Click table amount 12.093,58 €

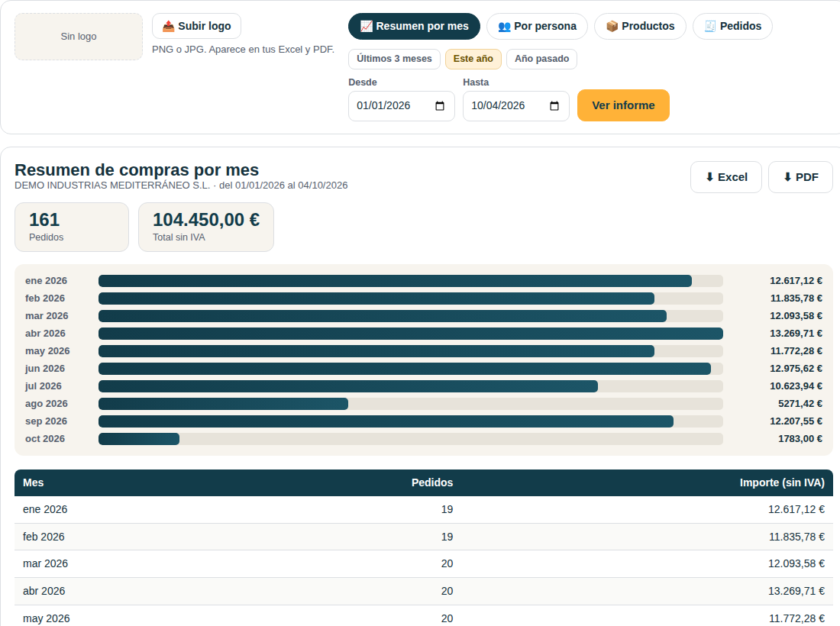click(796, 564)
